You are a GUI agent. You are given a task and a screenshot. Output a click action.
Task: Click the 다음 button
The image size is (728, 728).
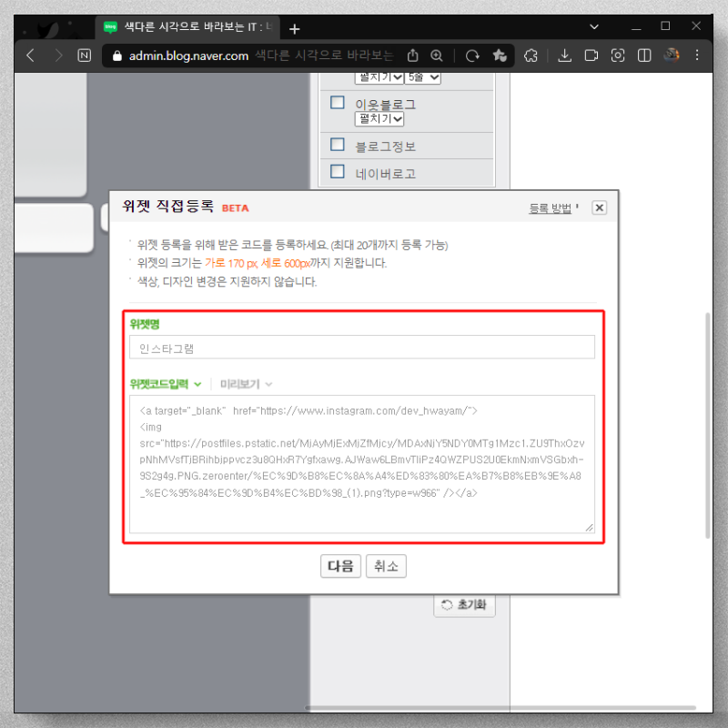[340, 566]
